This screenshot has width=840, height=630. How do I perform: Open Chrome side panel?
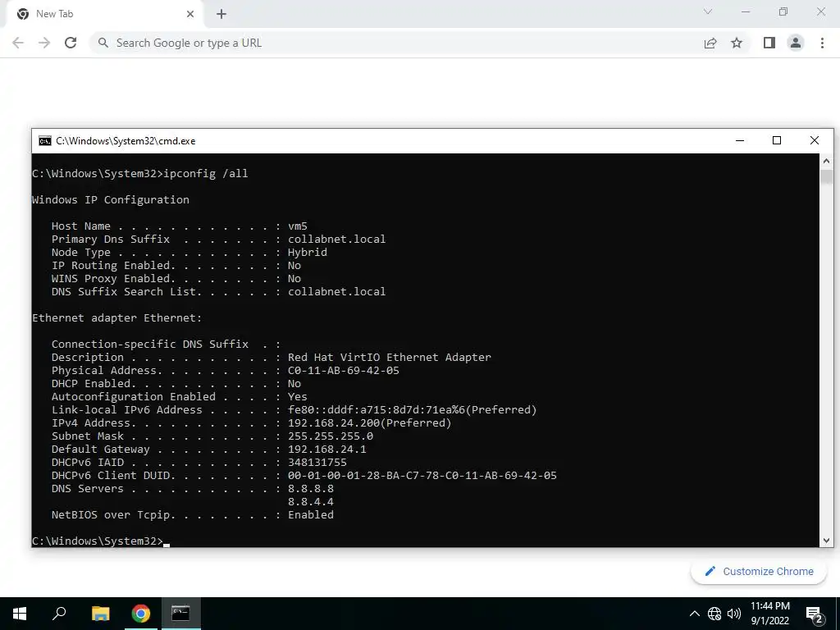pos(769,43)
